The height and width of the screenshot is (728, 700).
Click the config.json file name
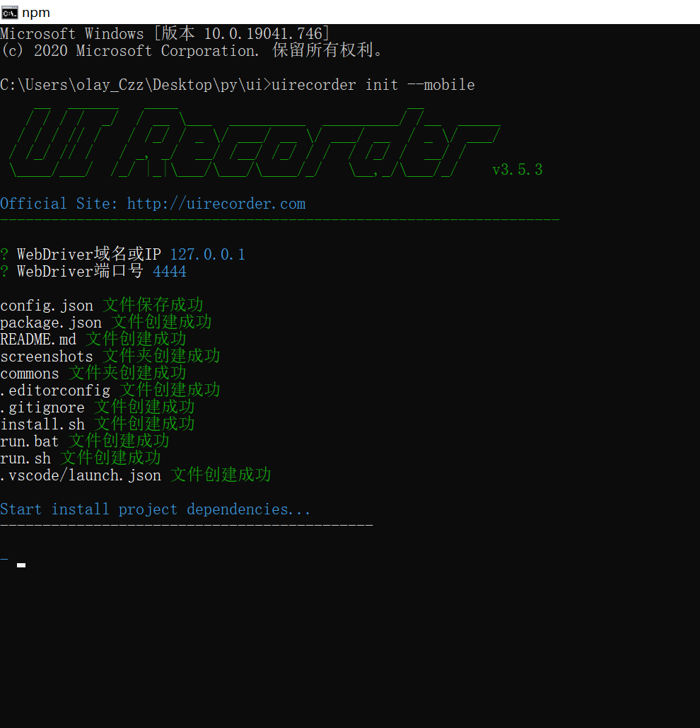click(47, 305)
